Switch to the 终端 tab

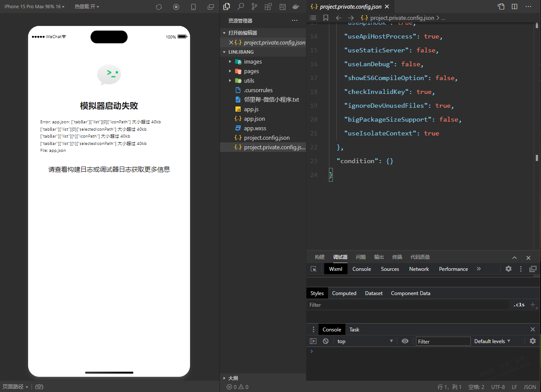pyautogui.click(x=397, y=257)
